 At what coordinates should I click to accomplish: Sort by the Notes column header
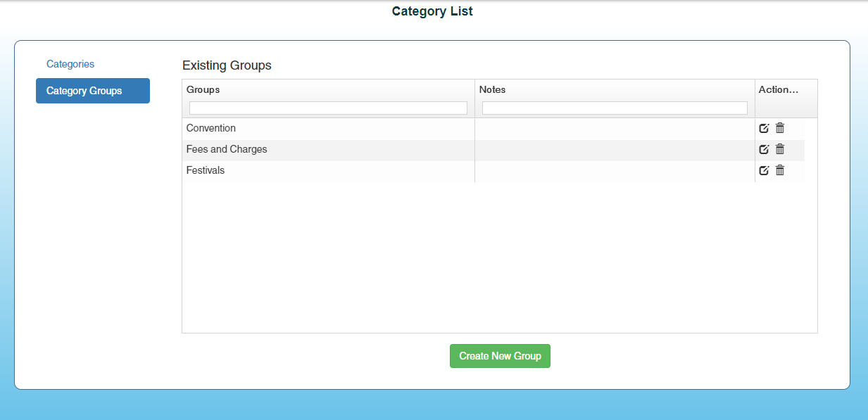pyautogui.click(x=493, y=89)
